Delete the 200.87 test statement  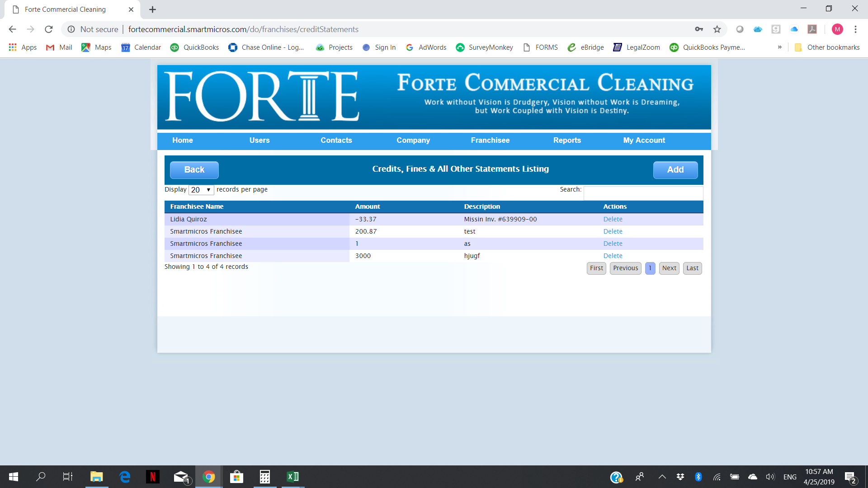(613, 231)
